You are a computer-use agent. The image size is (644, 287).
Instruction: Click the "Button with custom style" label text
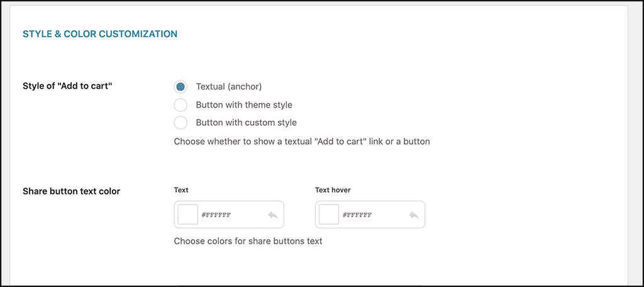[246, 123]
